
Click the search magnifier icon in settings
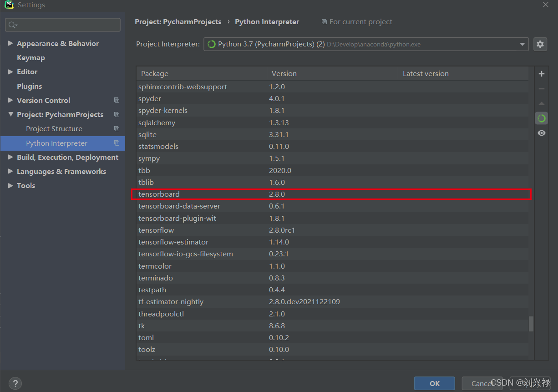pos(12,25)
